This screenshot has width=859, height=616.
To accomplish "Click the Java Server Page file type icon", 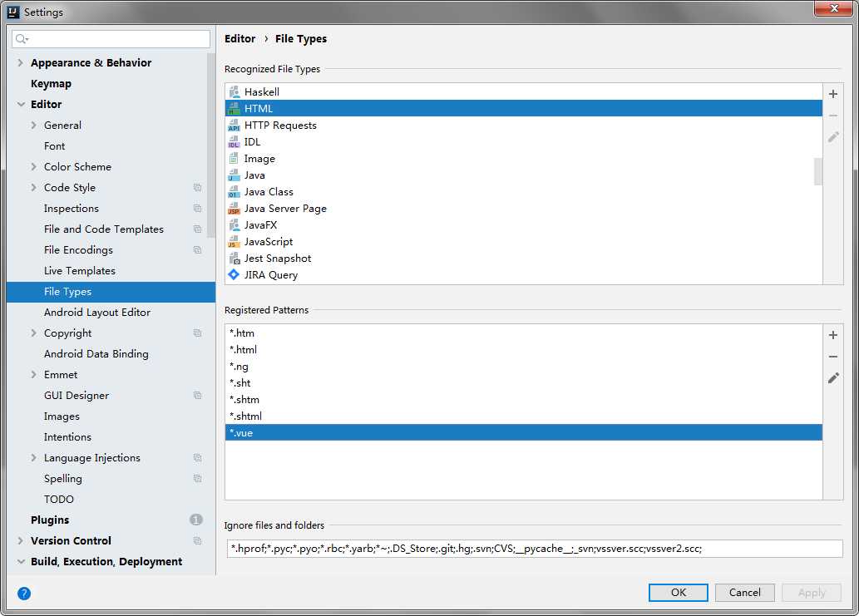I will pyautogui.click(x=234, y=209).
